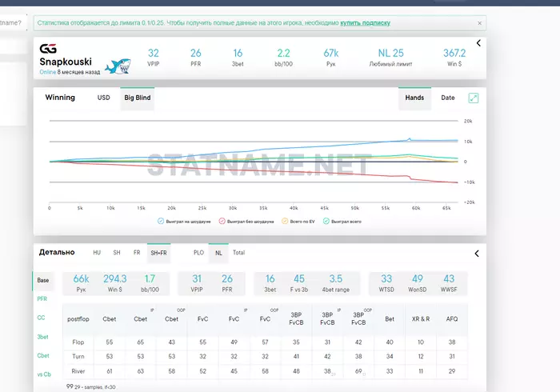Switch the chart to USD
The height and width of the screenshot is (392, 560).
click(103, 98)
